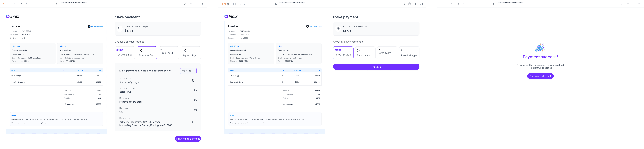The height and width of the screenshot is (149, 644).
Task: Click share icon in Payment success window
Action: click(628, 4)
